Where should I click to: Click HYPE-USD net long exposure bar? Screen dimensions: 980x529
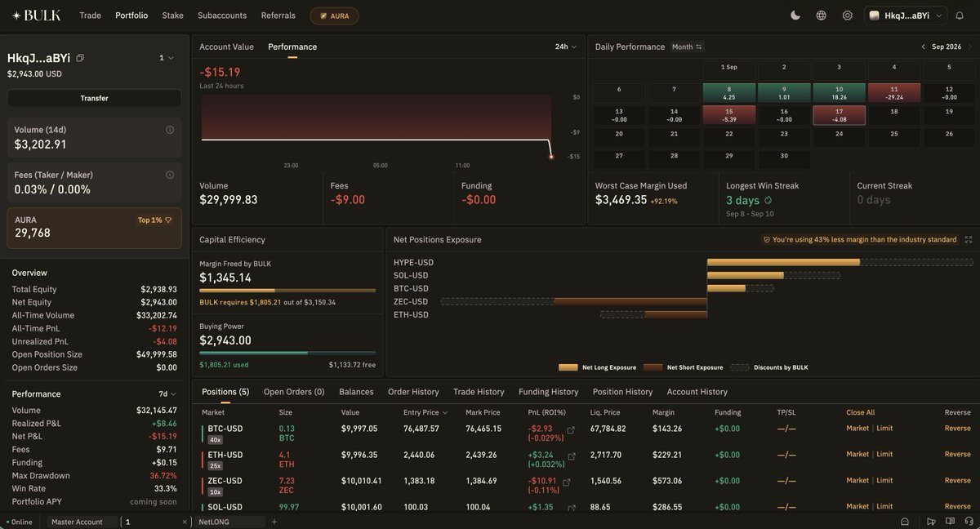point(783,263)
